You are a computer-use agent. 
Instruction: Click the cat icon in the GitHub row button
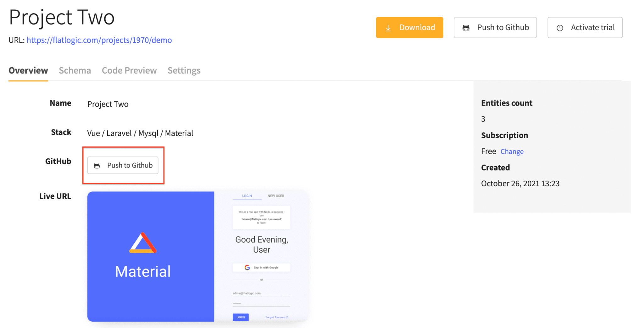[x=97, y=166]
